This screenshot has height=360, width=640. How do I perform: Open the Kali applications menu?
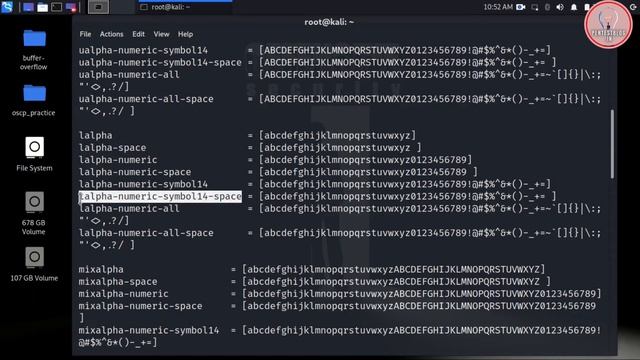[7, 7]
